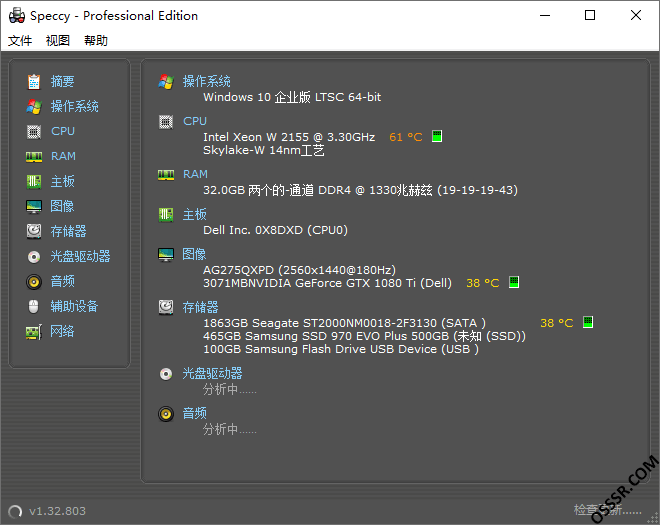Viewport: 660px width, 525px height.
Task: Open the 操作系统 heading link in the summary
Action: [207, 81]
